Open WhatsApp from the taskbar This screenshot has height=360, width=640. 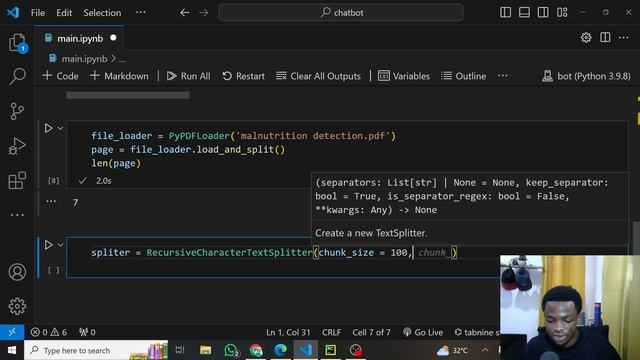click(x=231, y=350)
